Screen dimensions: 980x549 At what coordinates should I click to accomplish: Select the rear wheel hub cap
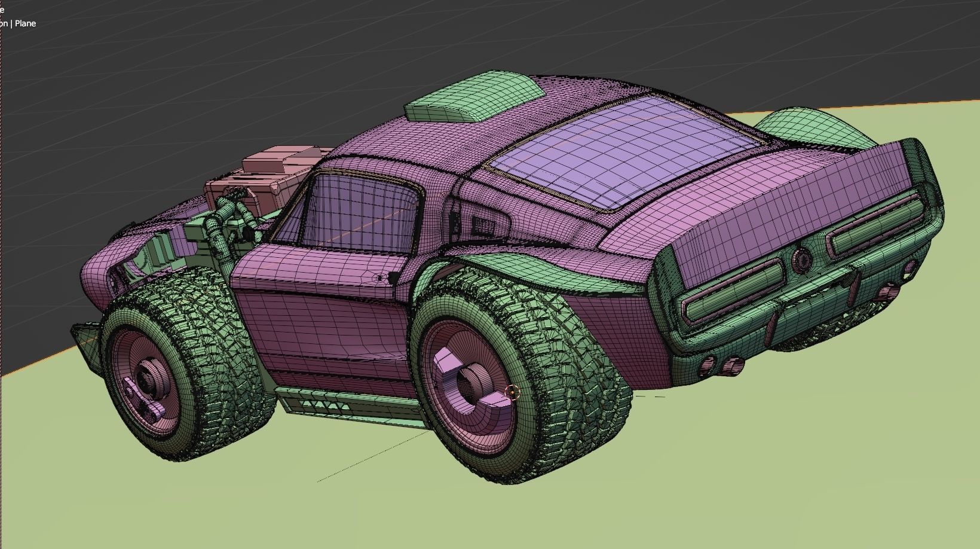click(475, 383)
